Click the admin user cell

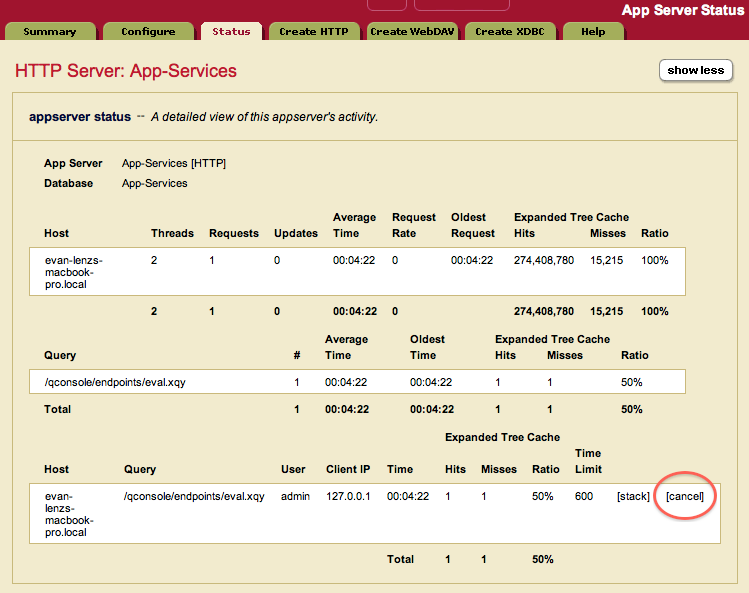click(295, 496)
